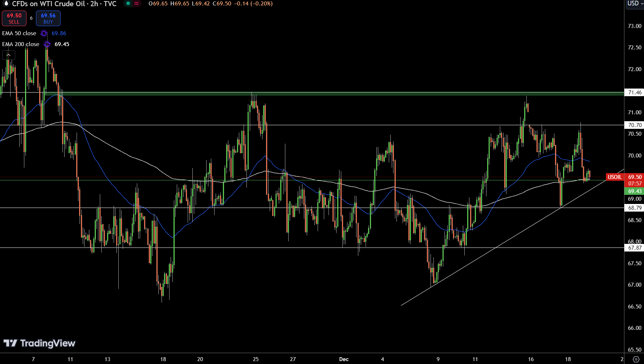
Task: Click the red 69.50 current price label
Action: coord(634,177)
